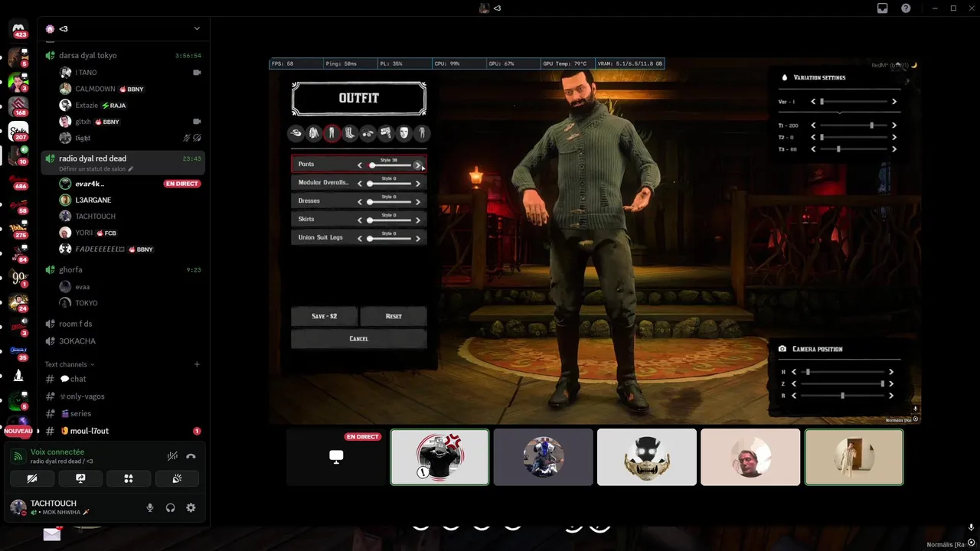Screen dimensions: 980x551
Task: Select the gloves category icon in Outfit
Action: click(386, 133)
